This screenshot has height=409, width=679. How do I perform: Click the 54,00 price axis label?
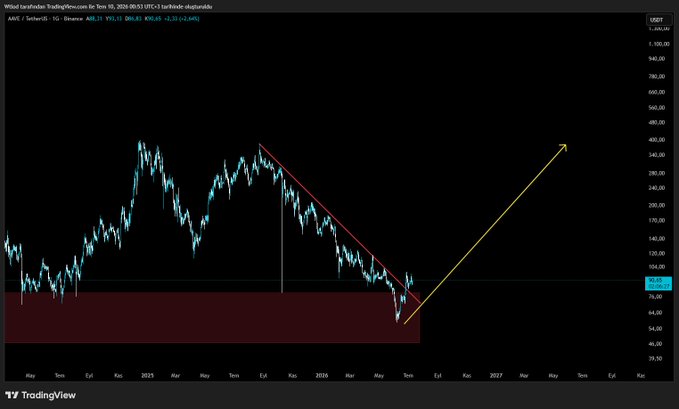[x=656, y=328]
